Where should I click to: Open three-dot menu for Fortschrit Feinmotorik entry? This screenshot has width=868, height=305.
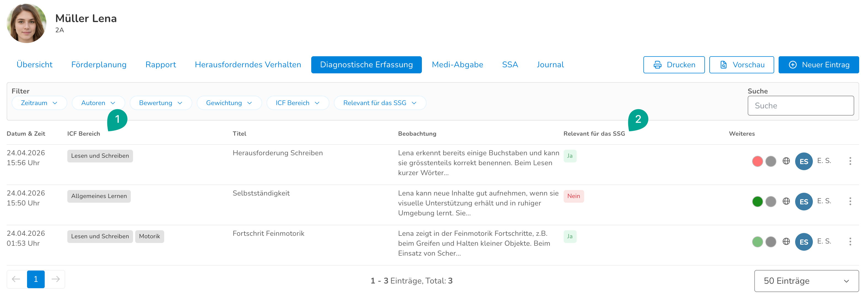[850, 241]
